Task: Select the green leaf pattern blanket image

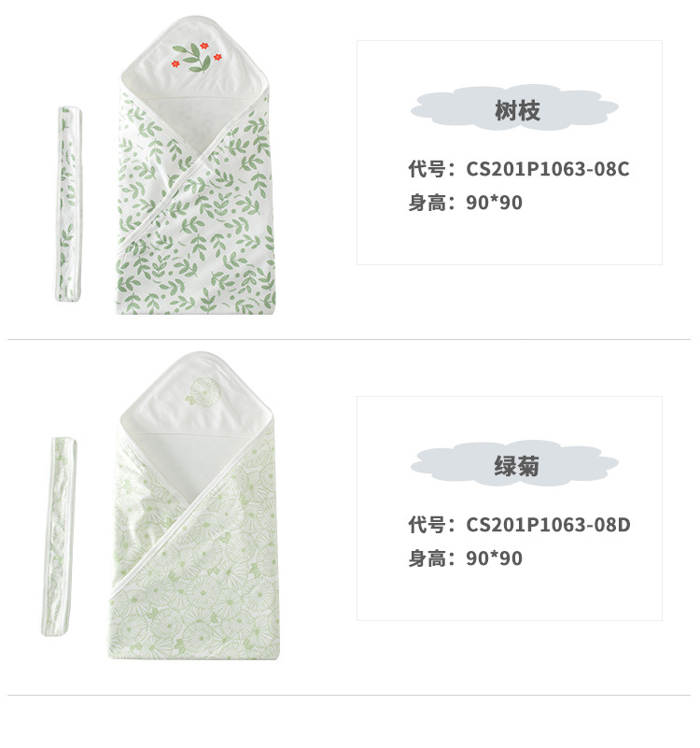Action: pyautogui.click(x=196, y=165)
